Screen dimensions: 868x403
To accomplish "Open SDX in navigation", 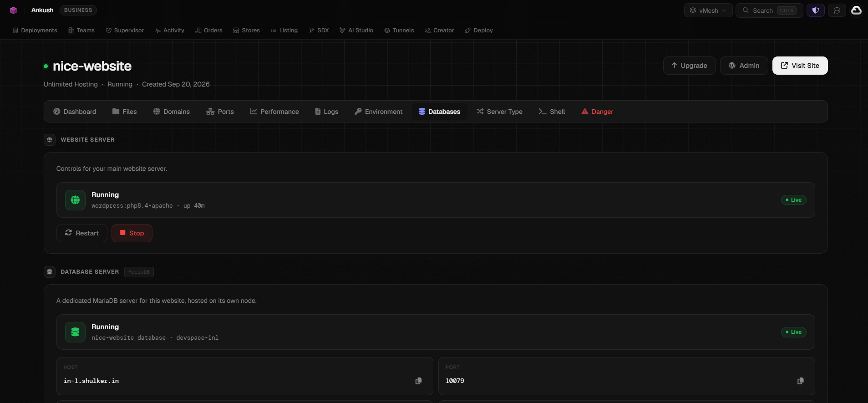I will tap(319, 31).
